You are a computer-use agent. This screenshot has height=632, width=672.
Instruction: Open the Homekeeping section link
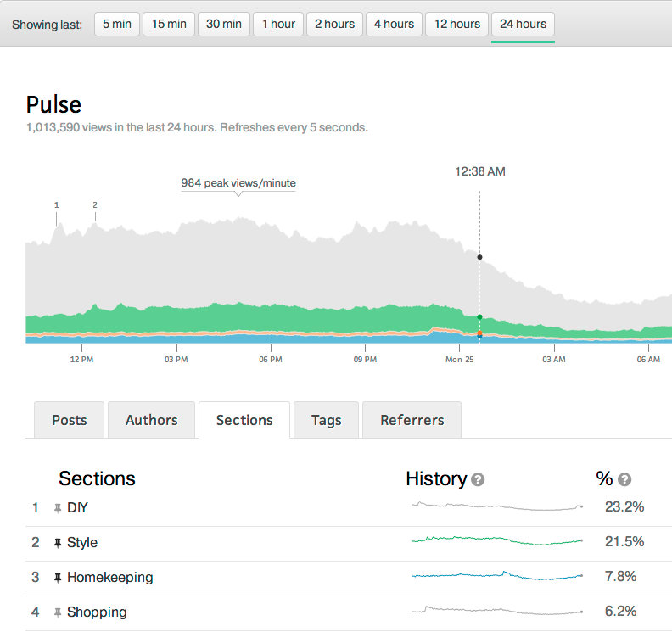pyautogui.click(x=109, y=578)
